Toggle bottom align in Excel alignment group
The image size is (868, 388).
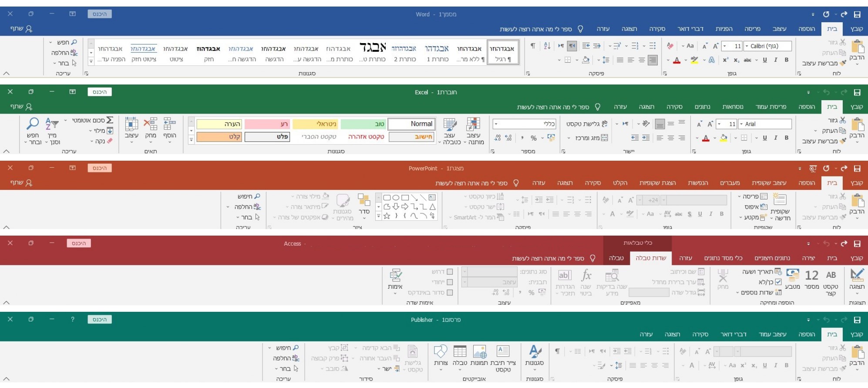click(660, 124)
